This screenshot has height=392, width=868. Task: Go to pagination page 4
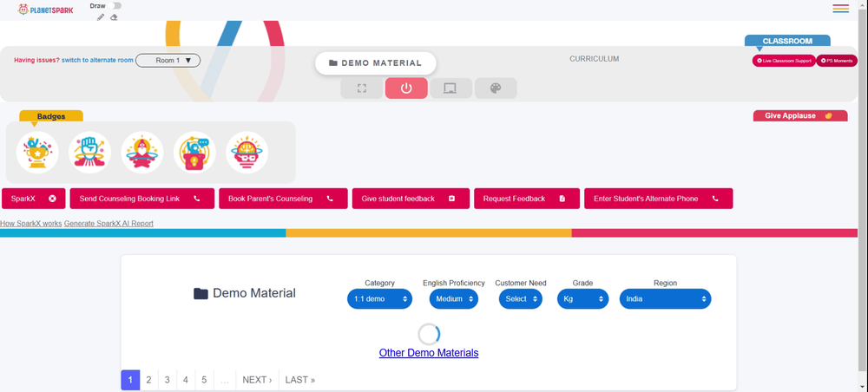tap(186, 380)
